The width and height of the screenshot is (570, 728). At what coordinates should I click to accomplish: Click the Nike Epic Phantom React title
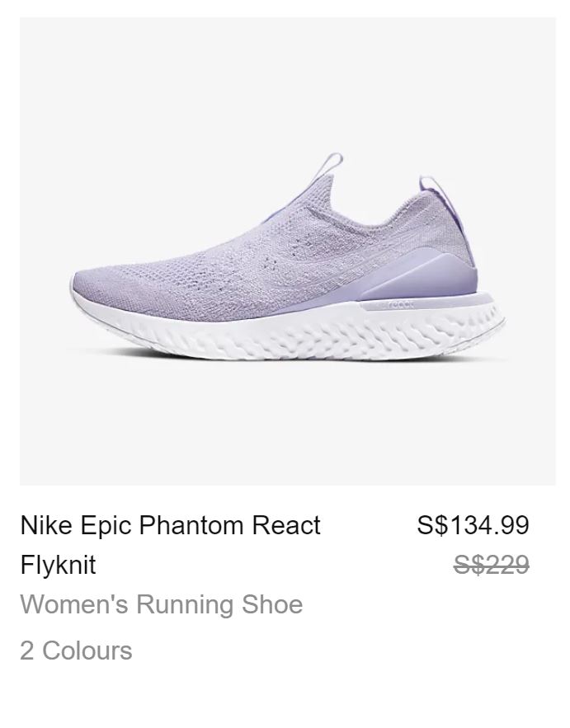coord(170,525)
